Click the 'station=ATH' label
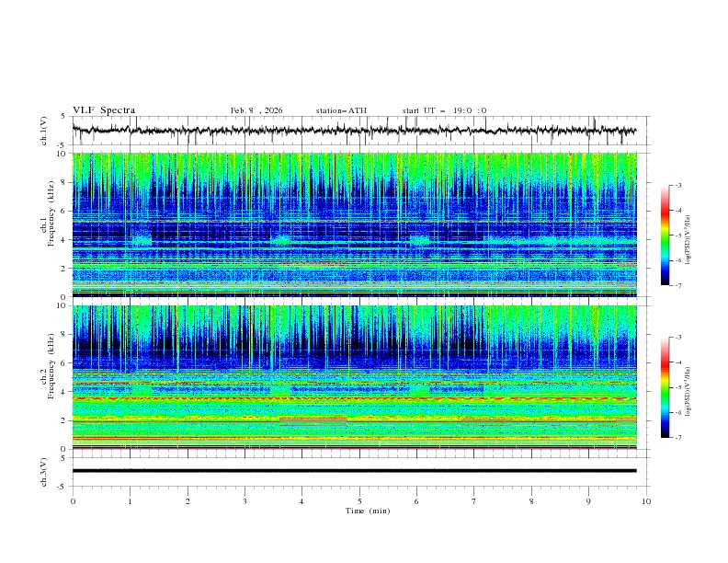728x563 pixels. (341, 110)
